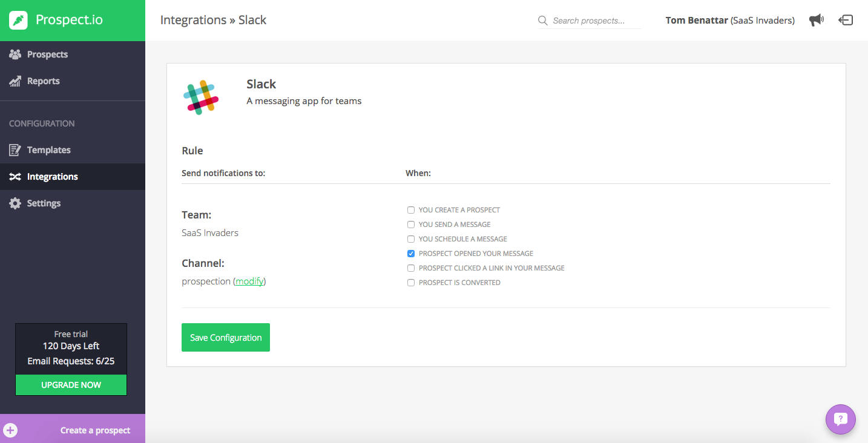Click the Prospect.io brand name
This screenshot has height=443, width=868.
pyautogui.click(x=69, y=20)
